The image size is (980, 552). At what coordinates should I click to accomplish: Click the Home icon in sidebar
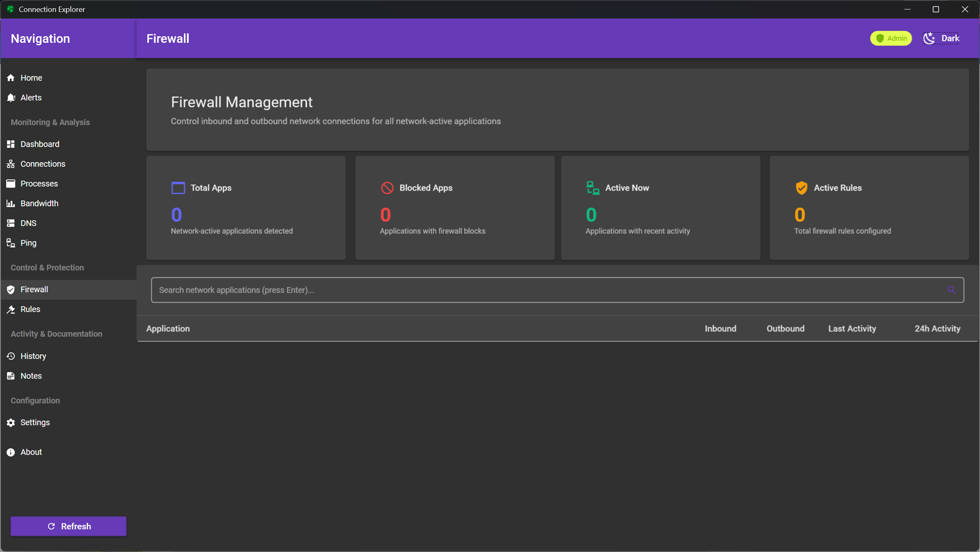[x=11, y=78]
